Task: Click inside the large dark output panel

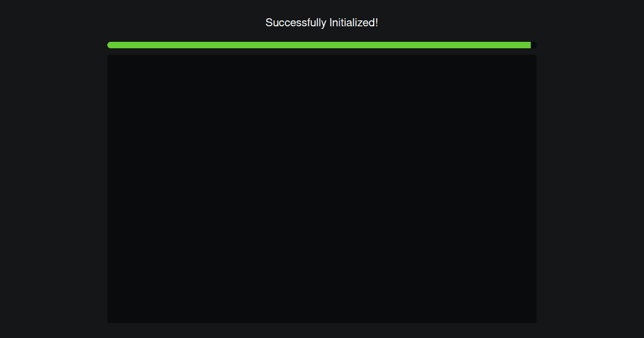Action: click(322, 189)
